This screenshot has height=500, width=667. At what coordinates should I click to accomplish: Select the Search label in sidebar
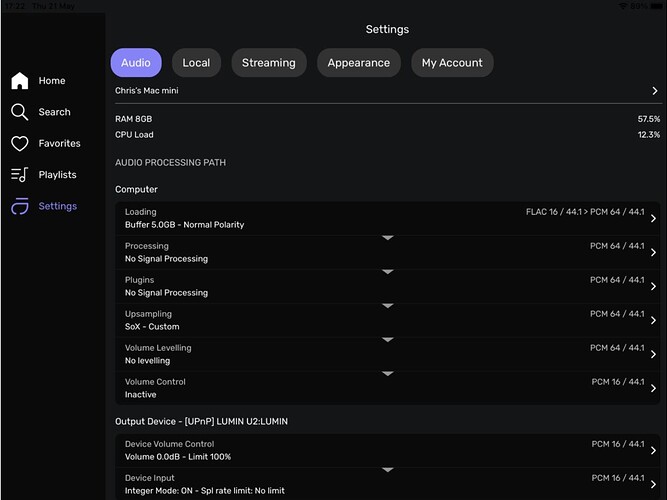(54, 112)
